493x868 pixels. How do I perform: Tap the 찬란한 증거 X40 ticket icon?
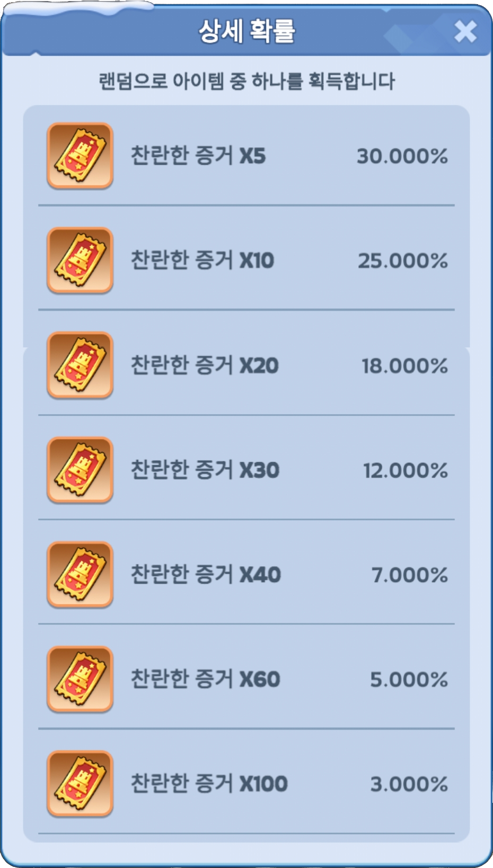point(80,574)
